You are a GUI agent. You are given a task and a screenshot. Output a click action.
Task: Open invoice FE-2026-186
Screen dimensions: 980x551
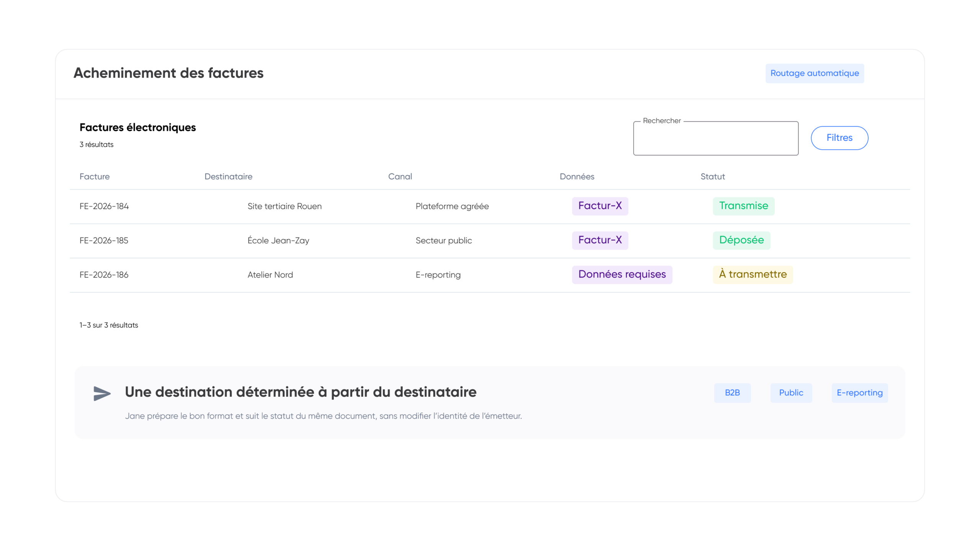coord(104,275)
